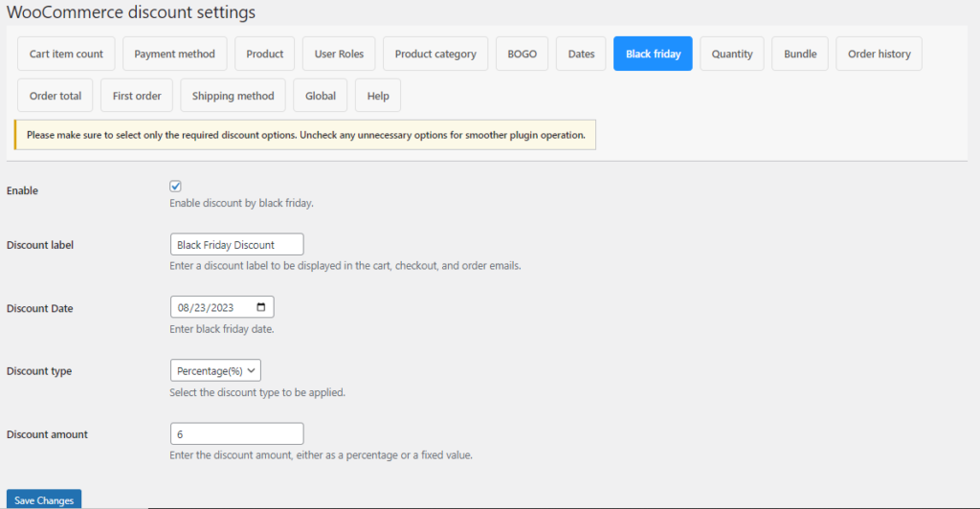Click the 'Enable discount by black friday.' description
The width and height of the screenshot is (980, 509).
(x=241, y=203)
